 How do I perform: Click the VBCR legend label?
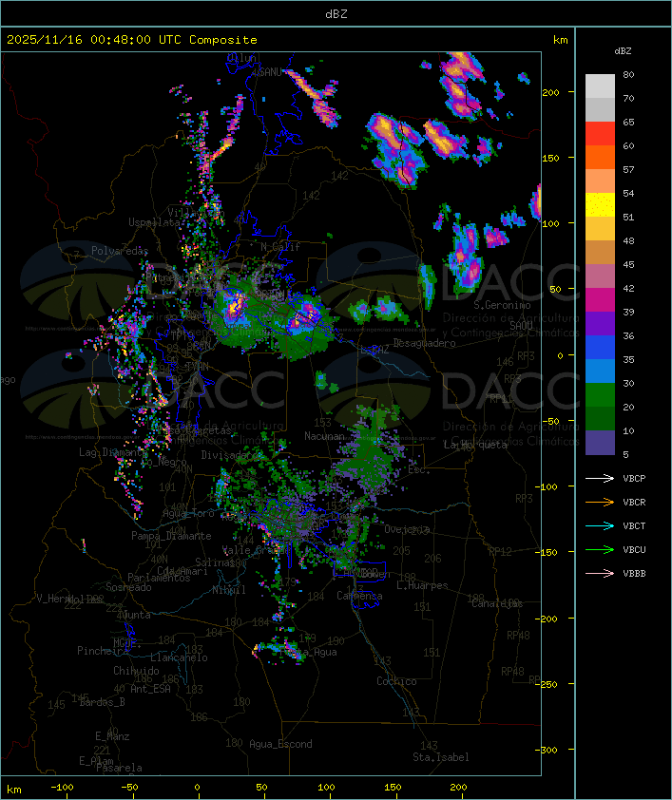(x=634, y=502)
